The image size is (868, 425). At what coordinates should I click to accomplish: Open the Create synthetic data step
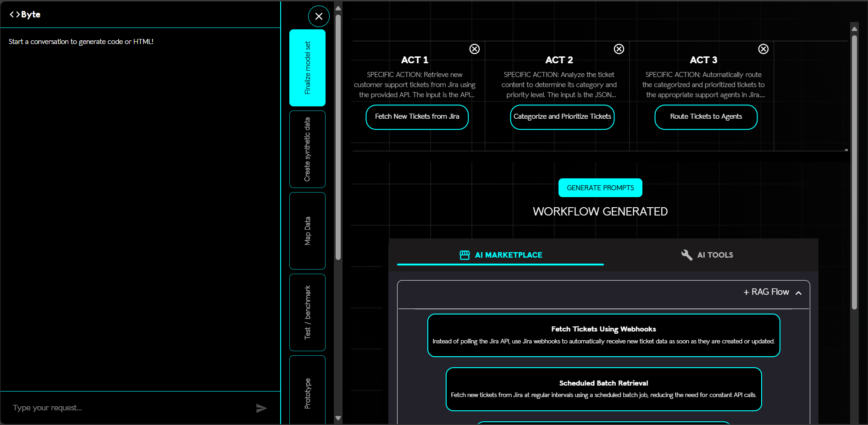[x=307, y=149]
